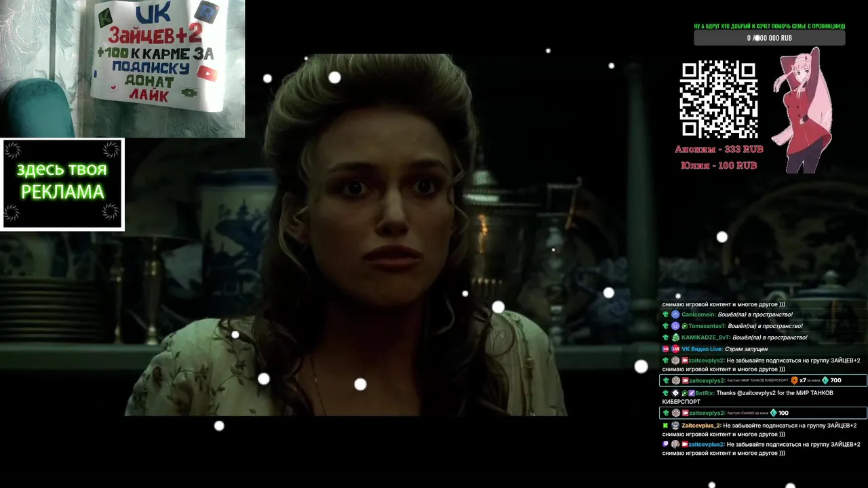Click KAMIKADZE_SvT's green avatar
Image resolution: width=868 pixels, height=488 pixels.
click(x=675, y=338)
